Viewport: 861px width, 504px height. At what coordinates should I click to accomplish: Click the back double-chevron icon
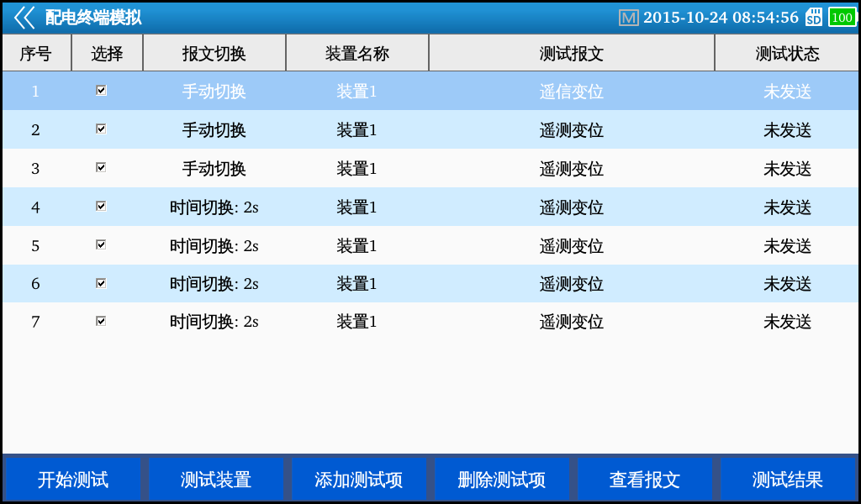(x=24, y=18)
